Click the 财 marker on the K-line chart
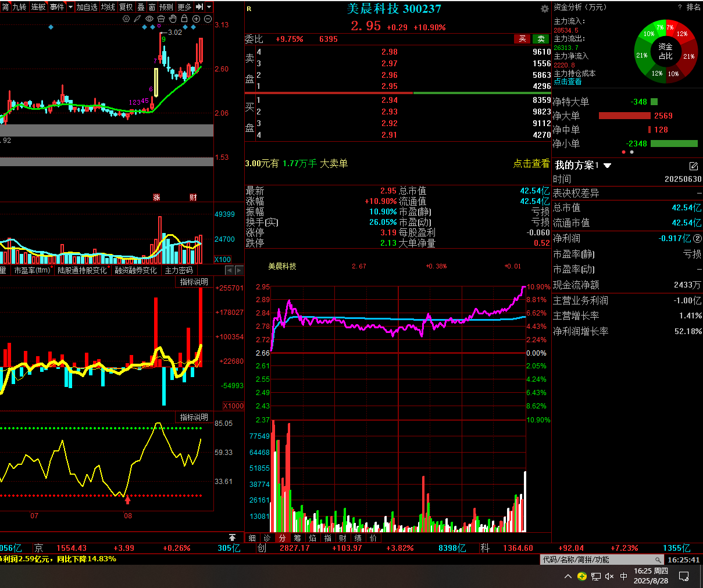This screenshot has height=588, width=703. [193, 198]
